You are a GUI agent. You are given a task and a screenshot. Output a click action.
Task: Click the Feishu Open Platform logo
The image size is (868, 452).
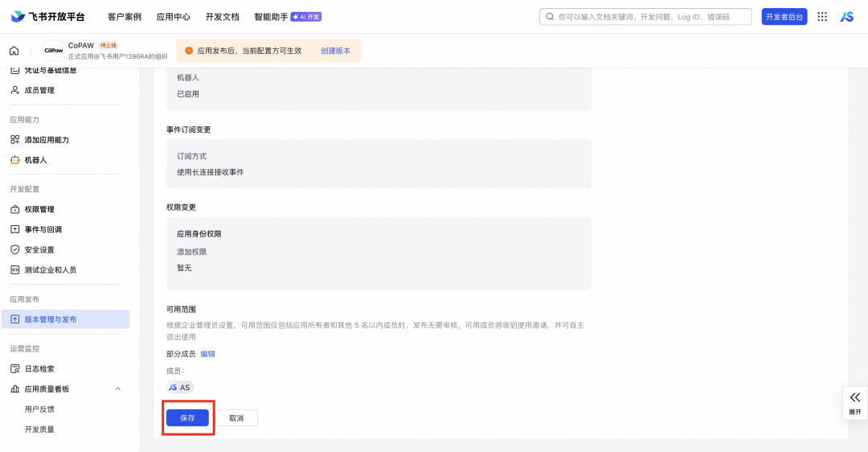pos(48,16)
